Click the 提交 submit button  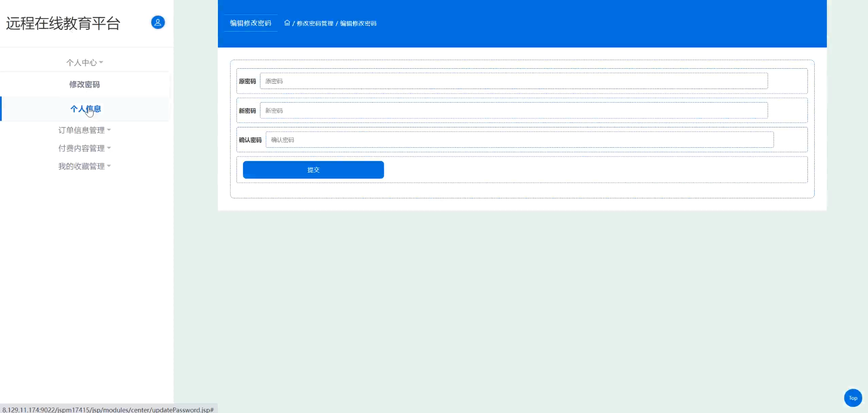click(x=313, y=170)
